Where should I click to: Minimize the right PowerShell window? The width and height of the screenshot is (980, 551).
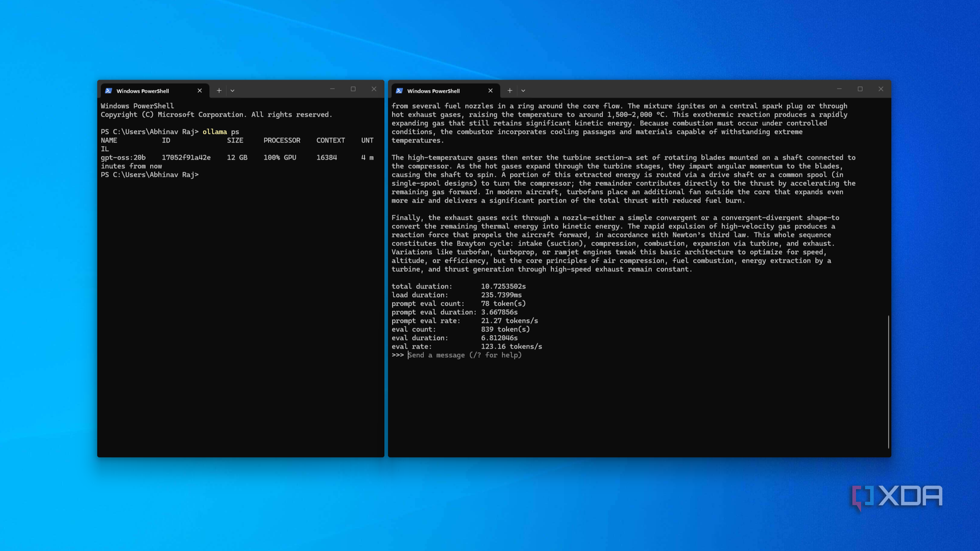point(839,89)
